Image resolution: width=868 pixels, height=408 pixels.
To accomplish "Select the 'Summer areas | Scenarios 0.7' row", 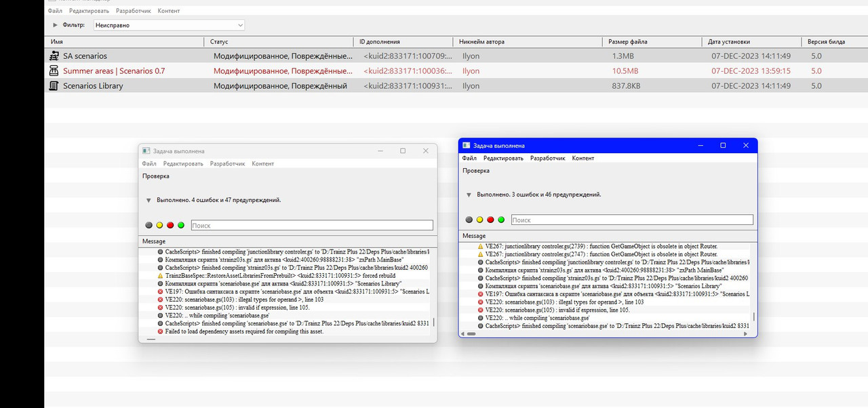I will [456, 70].
